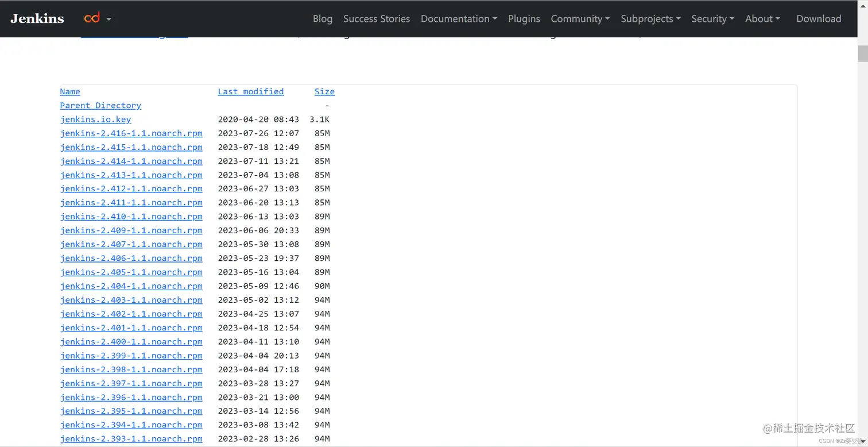
Task: Sort listing by Name column
Action: pyautogui.click(x=70, y=91)
